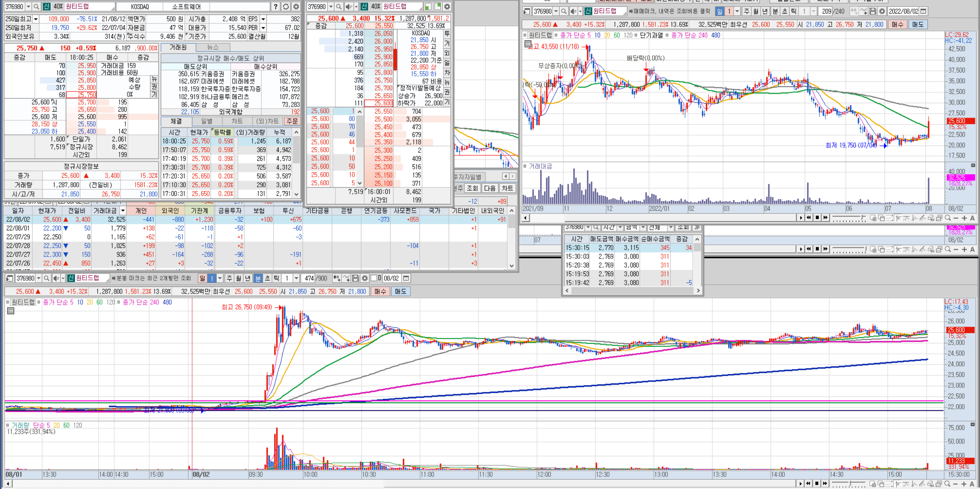Screen dimensions: 980x489
Task: Click the 조회 button in small trade-amount panel
Action: pos(683,228)
